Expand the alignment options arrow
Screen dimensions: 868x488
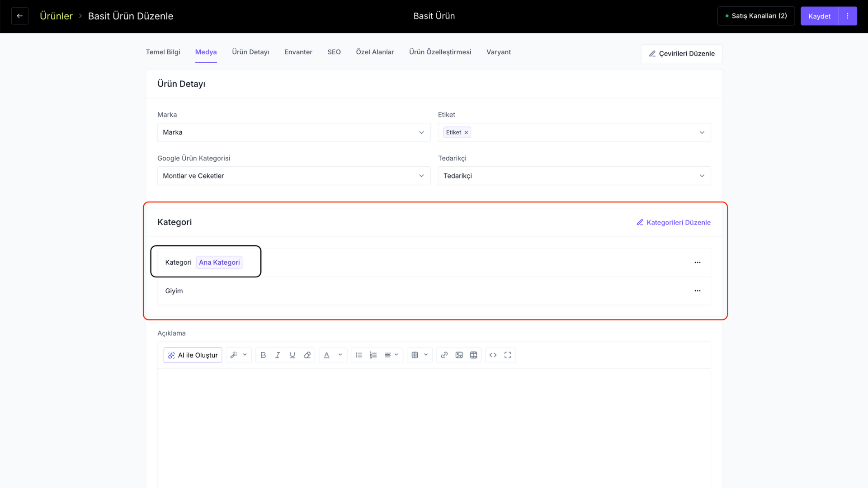tap(396, 355)
